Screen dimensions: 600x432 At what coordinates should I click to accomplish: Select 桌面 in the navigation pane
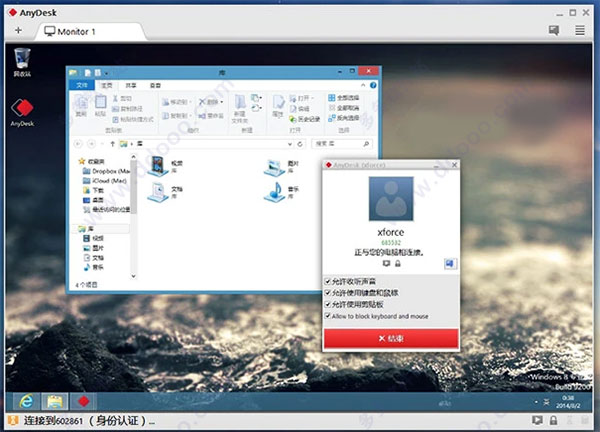pyautogui.click(x=94, y=200)
